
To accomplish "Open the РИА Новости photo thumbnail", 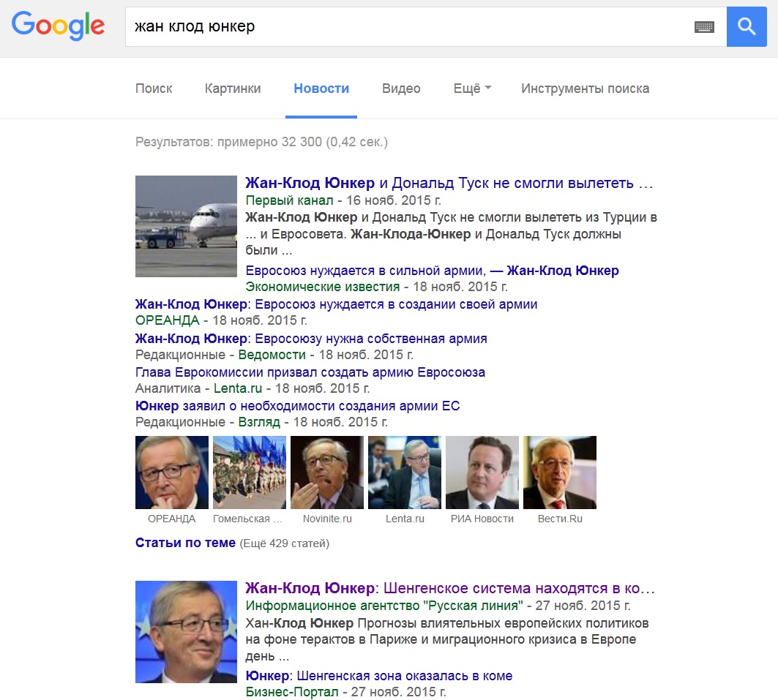I will point(482,473).
